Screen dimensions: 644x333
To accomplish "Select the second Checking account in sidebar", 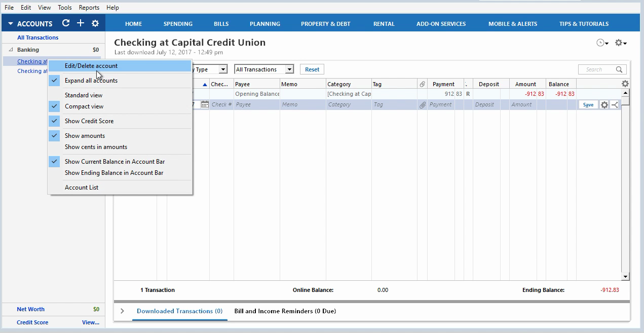I will tap(32, 71).
